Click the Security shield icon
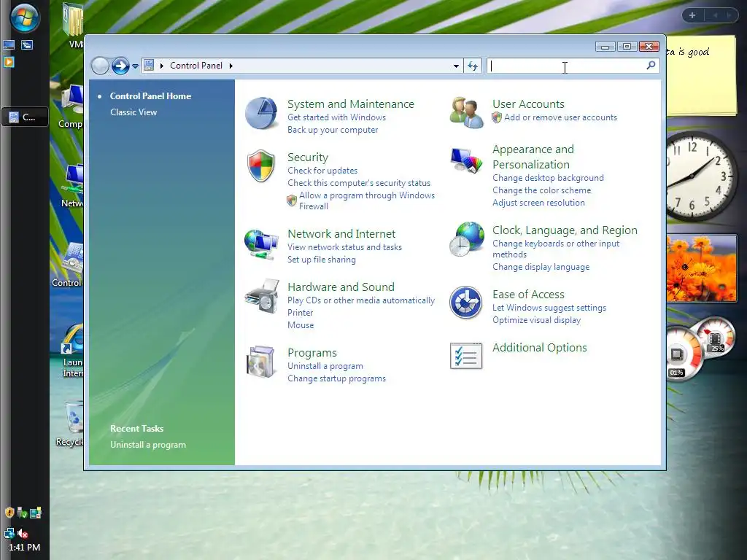The height and width of the screenshot is (560, 747). (x=261, y=166)
